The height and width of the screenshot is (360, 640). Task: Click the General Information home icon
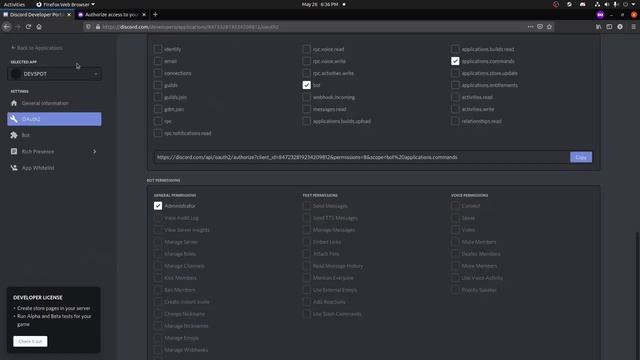coord(14,103)
